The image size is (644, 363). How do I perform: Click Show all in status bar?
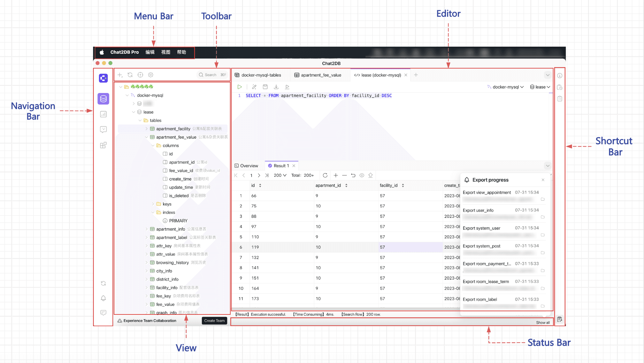point(543,322)
